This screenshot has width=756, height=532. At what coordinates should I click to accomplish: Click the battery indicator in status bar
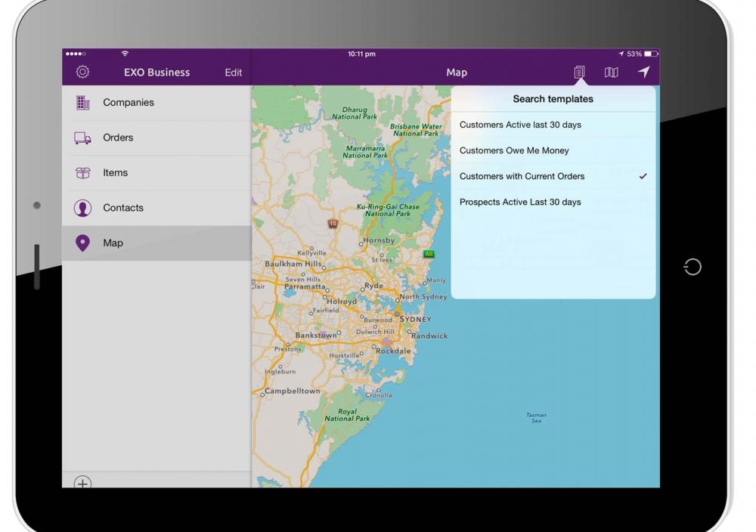pos(651,54)
